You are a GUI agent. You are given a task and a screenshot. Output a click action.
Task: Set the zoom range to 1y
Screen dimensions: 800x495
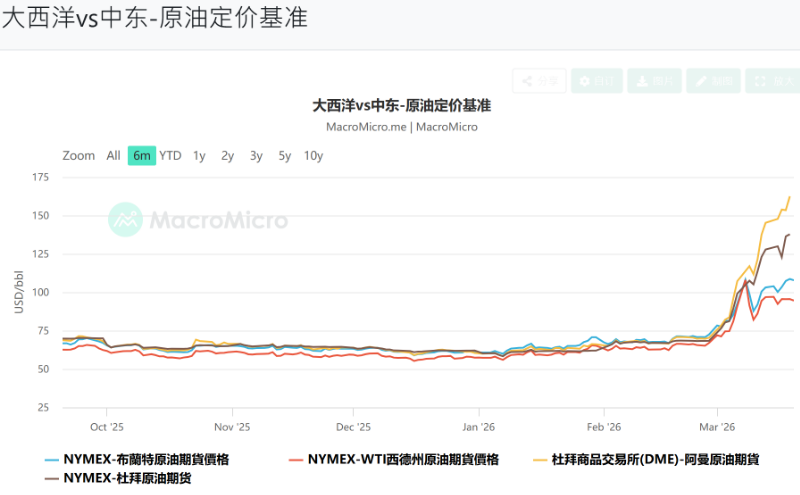199,155
